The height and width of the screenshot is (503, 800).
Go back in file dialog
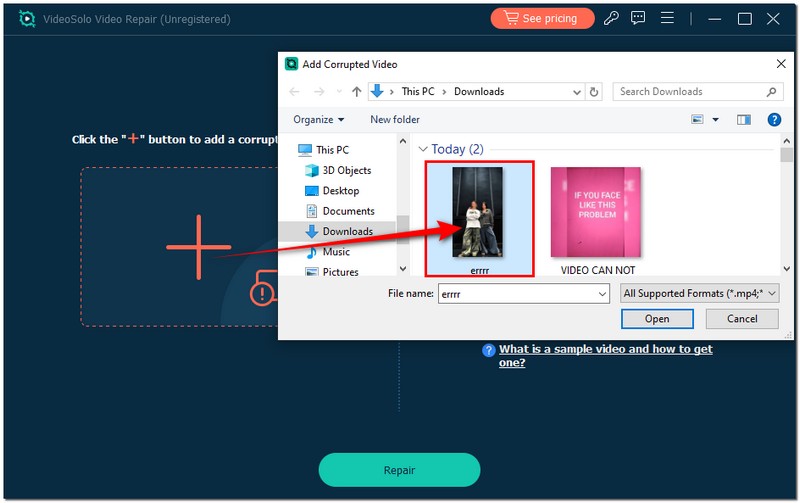tap(294, 92)
